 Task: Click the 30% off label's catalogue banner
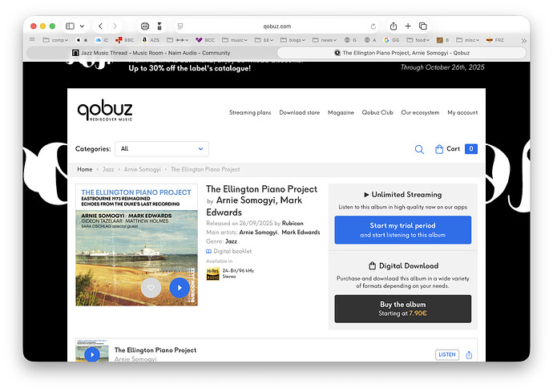point(190,68)
